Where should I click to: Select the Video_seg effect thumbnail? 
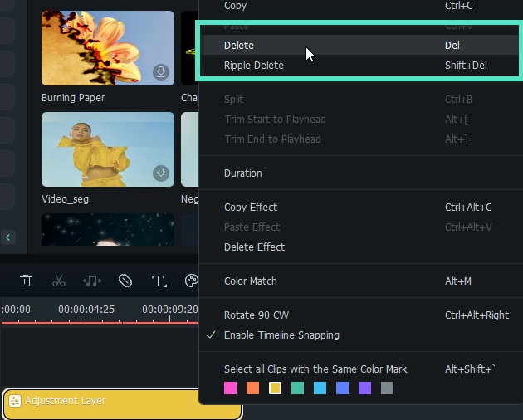point(108,149)
